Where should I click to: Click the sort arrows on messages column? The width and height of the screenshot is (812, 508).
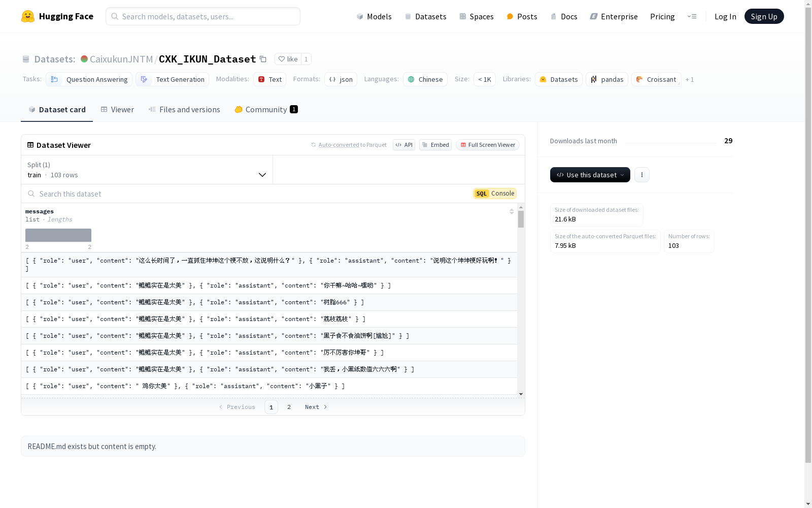click(512, 211)
